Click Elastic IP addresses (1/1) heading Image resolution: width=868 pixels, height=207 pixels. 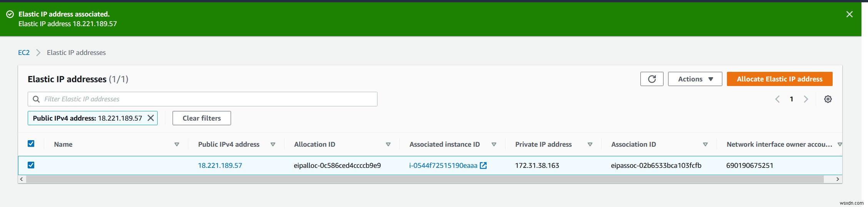click(x=78, y=79)
